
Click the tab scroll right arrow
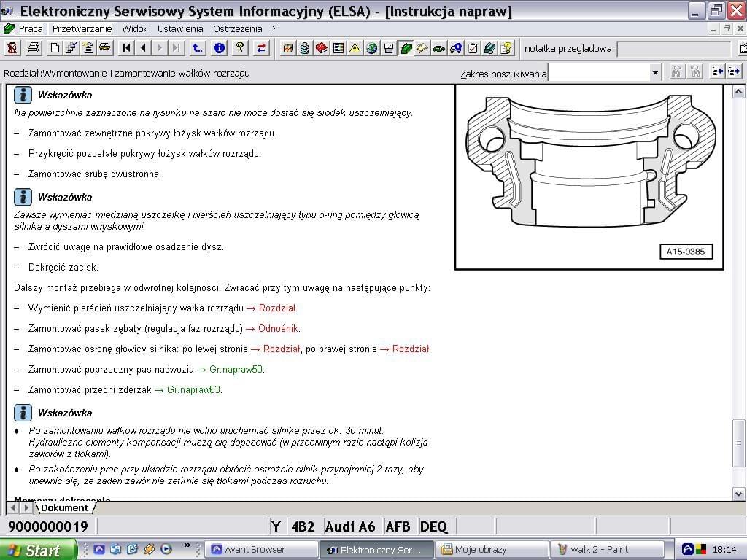26,508
